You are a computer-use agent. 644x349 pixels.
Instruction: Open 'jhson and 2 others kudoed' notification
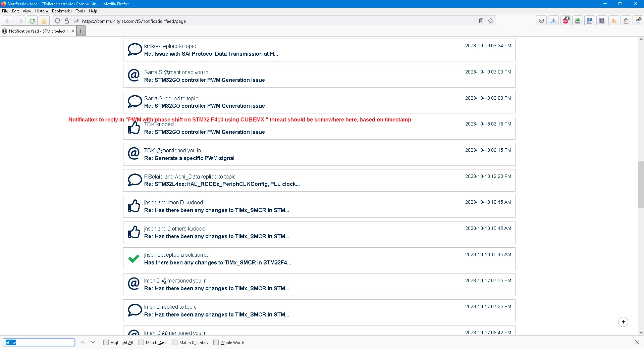(319, 233)
